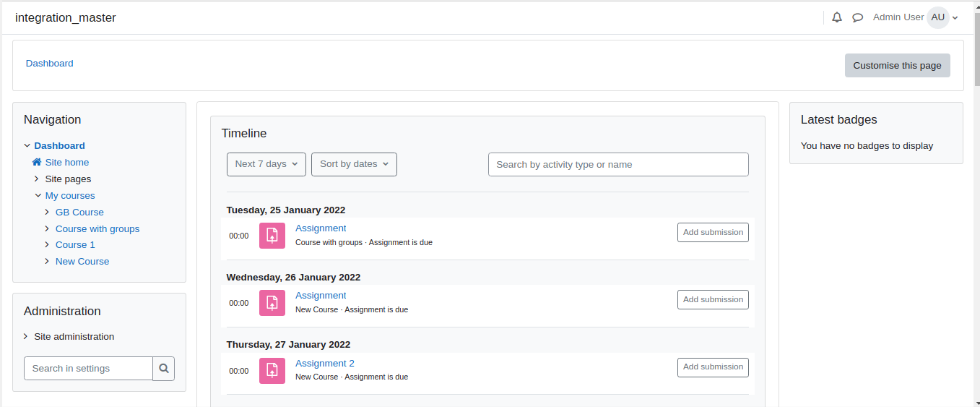Open the Next 7 days filter dropdown

pos(266,164)
